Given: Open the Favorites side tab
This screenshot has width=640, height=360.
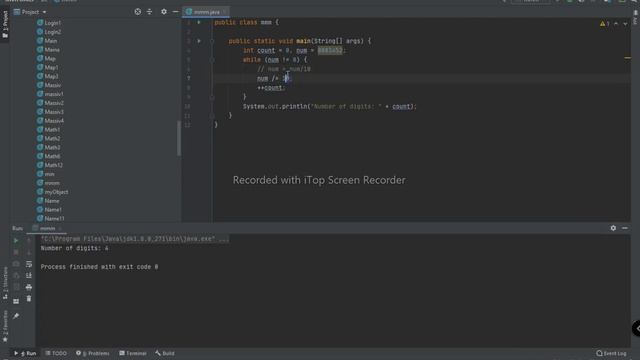Looking at the screenshot, I should coord(5,326).
